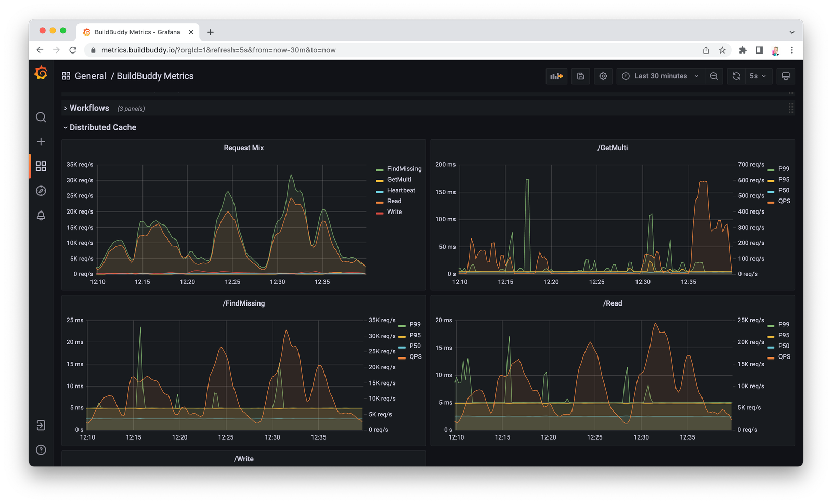
Task: Toggle QPS series in /GetMulti legend
Action: coord(784,201)
